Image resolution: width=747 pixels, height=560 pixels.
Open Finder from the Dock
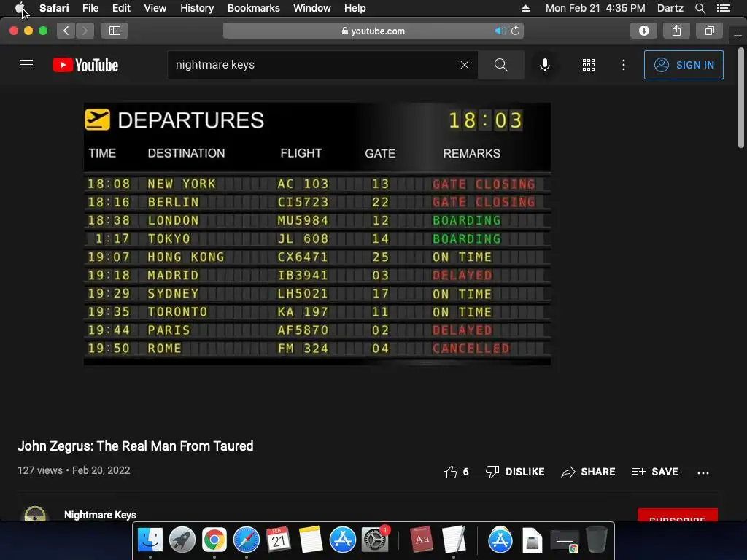[150, 540]
